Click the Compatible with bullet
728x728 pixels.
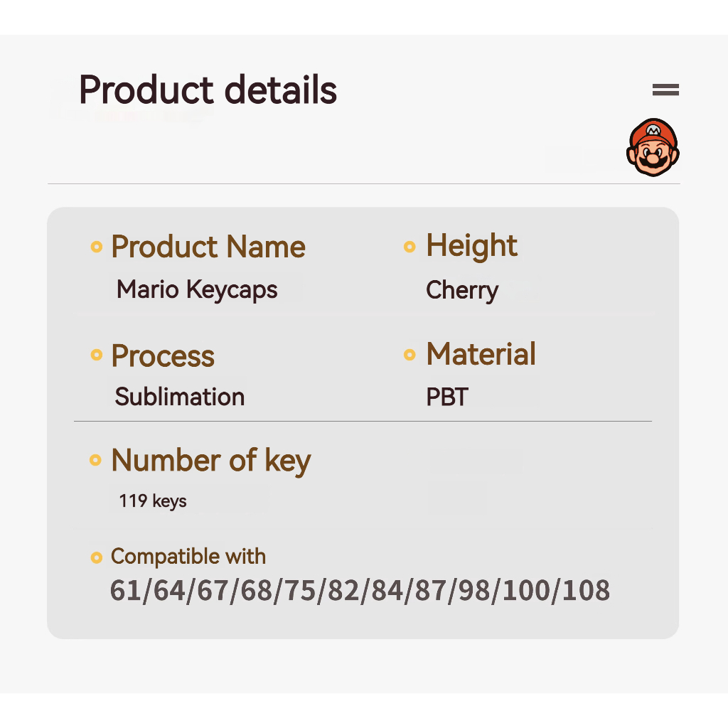(97, 558)
